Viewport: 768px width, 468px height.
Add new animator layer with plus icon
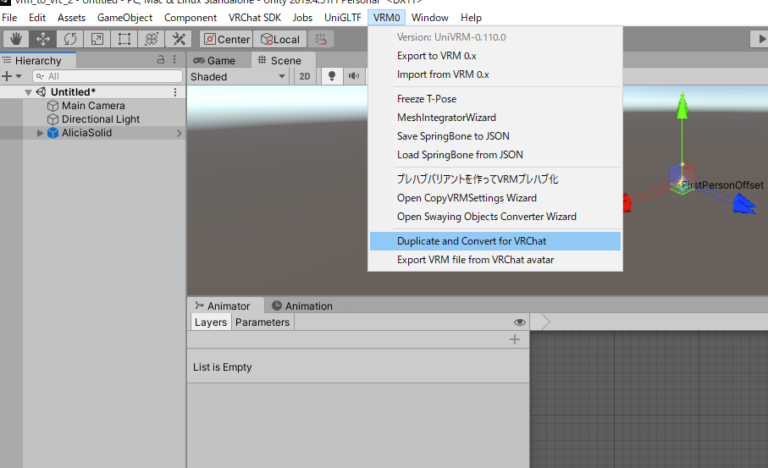[x=515, y=340]
